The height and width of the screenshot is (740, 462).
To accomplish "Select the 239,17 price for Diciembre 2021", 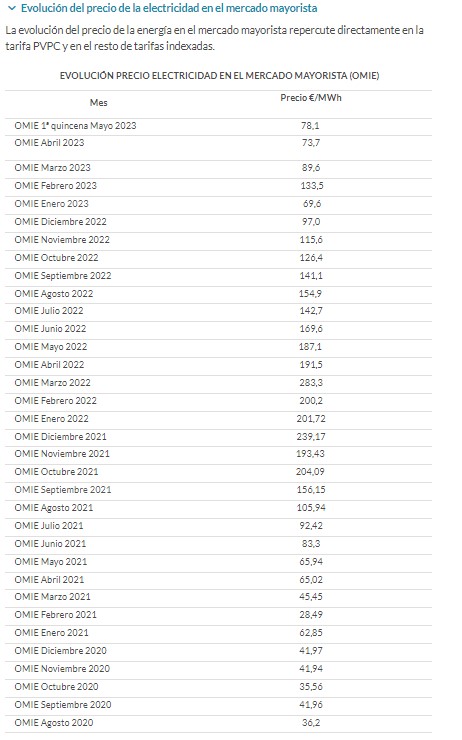I will click(x=311, y=437).
